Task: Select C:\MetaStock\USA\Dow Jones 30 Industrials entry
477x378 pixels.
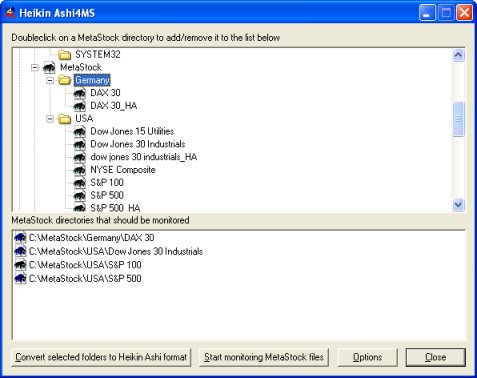Action: [x=116, y=251]
